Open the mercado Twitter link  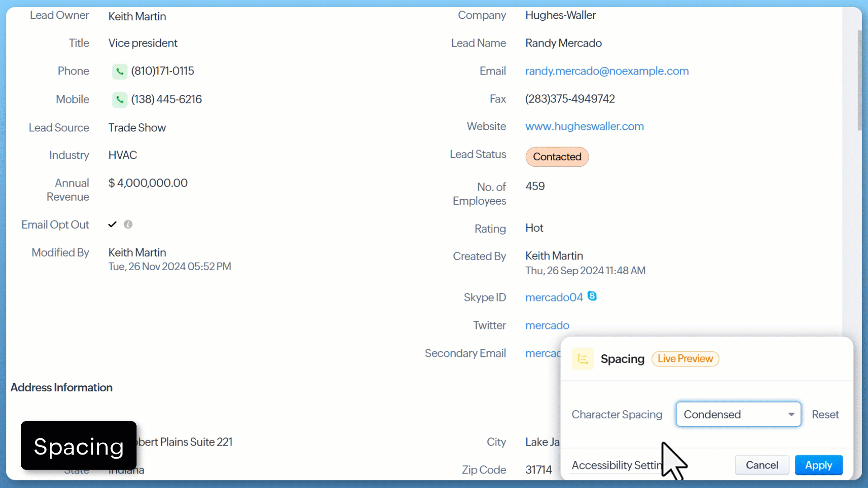[x=547, y=325]
